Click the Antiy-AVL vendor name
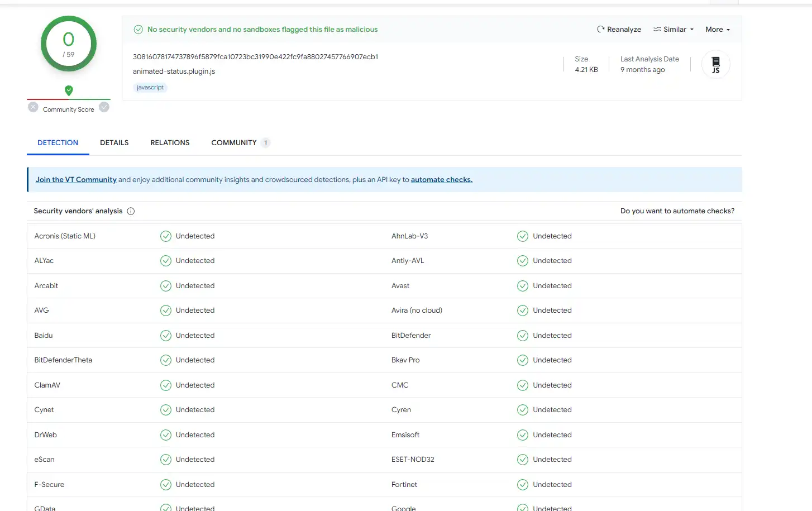 pyautogui.click(x=408, y=261)
